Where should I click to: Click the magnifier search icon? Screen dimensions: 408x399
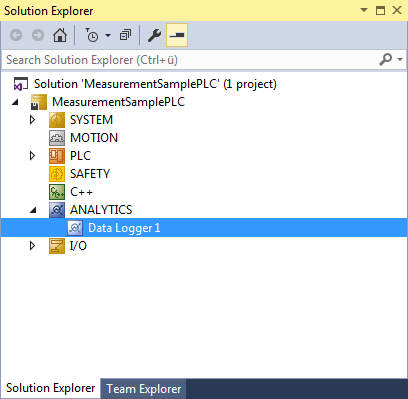coord(386,60)
